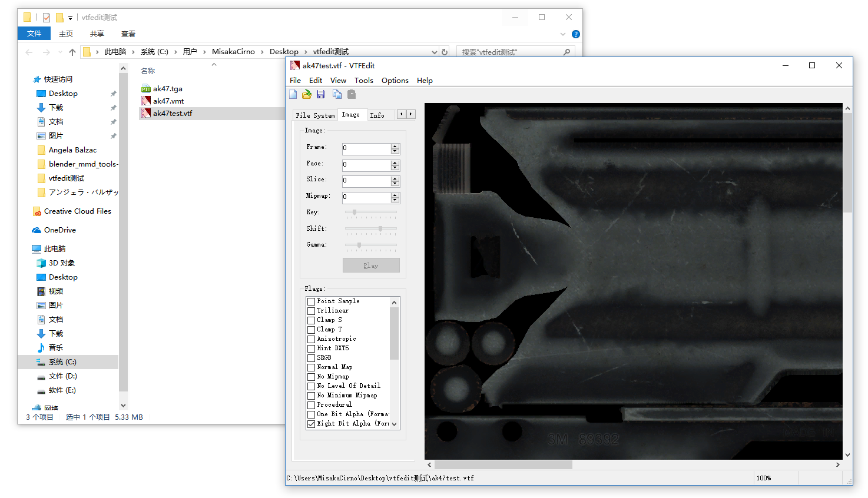Screen dimensions: 868x498
Task: Open Creative Cloud Files in sidebar
Action: (x=78, y=211)
